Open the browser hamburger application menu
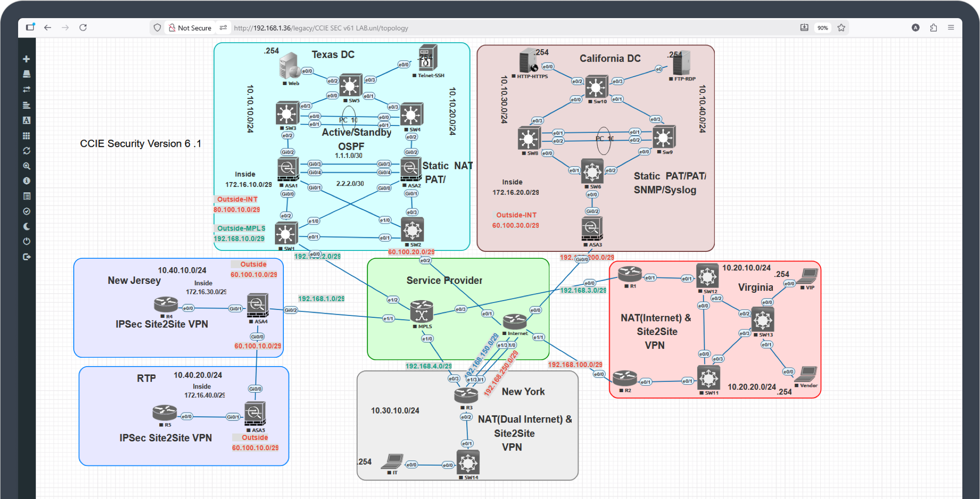The width and height of the screenshot is (980, 499). pyautogui.click(x=951, y=28)
